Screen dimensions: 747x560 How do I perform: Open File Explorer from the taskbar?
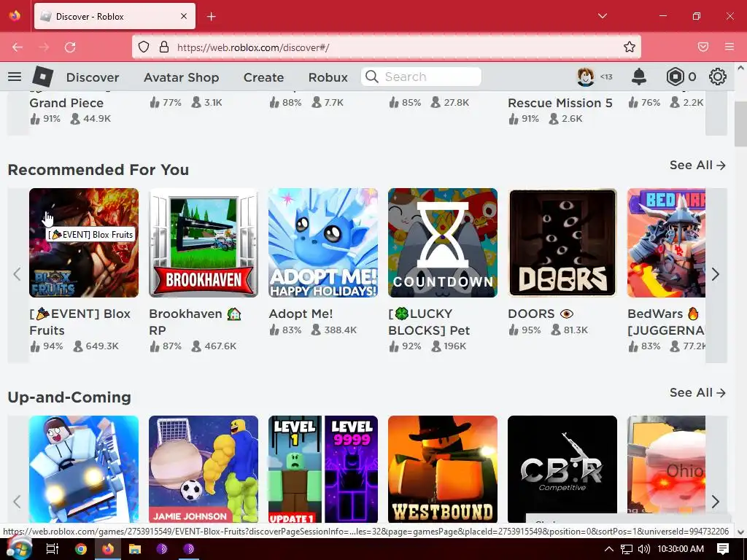[135, 549]
